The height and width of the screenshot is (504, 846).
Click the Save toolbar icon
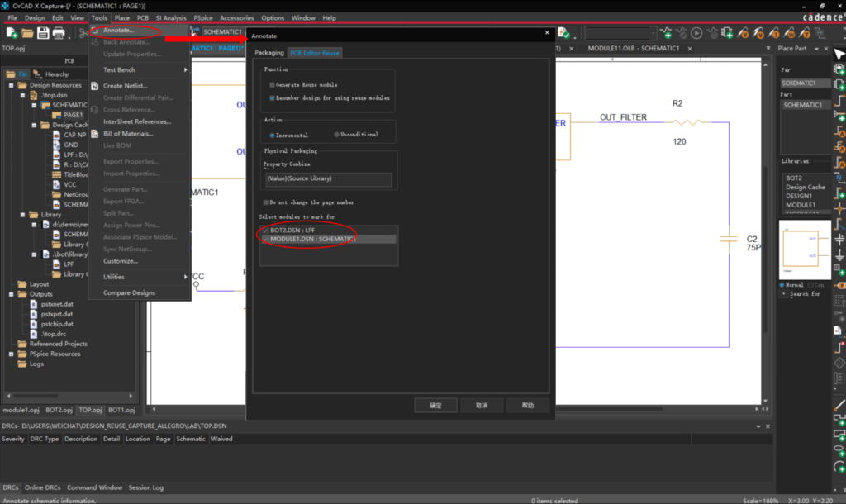[43, 33]
